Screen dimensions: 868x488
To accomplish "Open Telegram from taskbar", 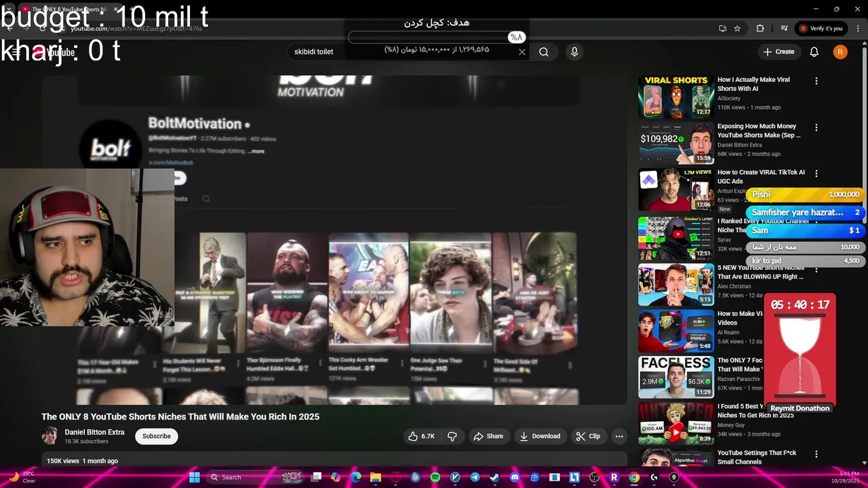I will pos(475,477).
